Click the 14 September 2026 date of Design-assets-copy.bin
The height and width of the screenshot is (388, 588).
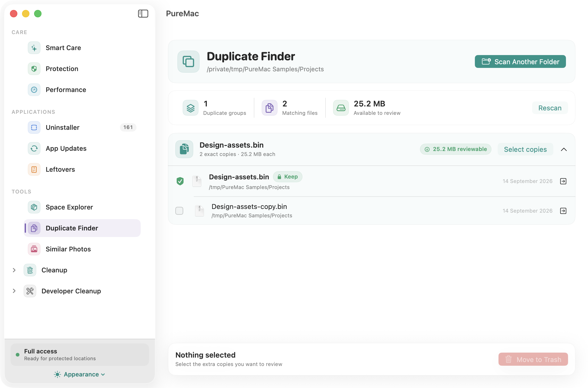(x=528, y=211)
